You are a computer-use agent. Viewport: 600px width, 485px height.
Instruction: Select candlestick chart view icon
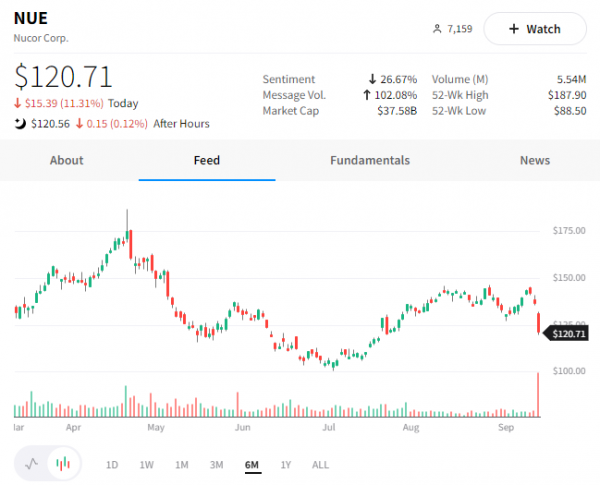coord(63,464)
